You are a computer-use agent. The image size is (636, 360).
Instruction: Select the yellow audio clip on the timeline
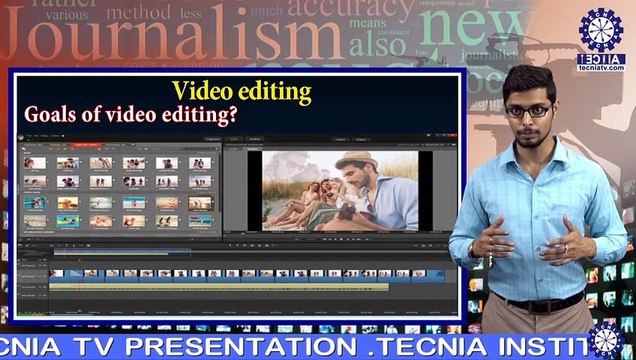[219, 287]
